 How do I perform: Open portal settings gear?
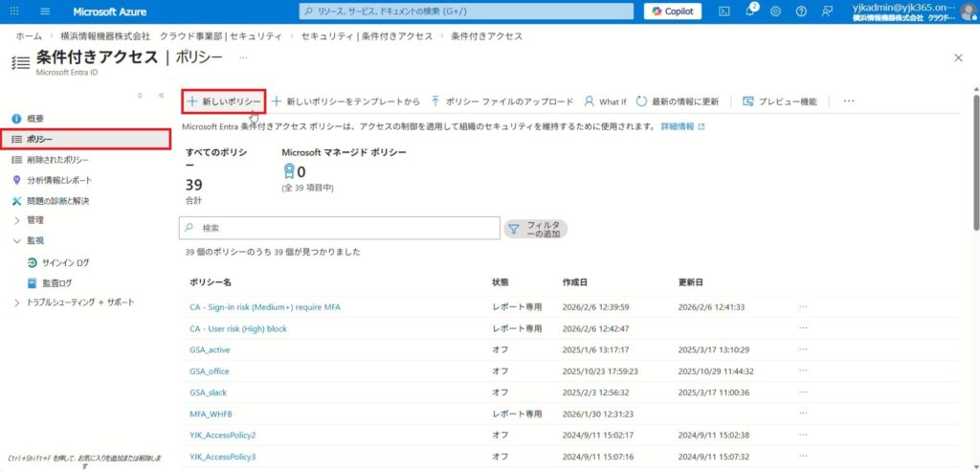click(x=775, y=11)
